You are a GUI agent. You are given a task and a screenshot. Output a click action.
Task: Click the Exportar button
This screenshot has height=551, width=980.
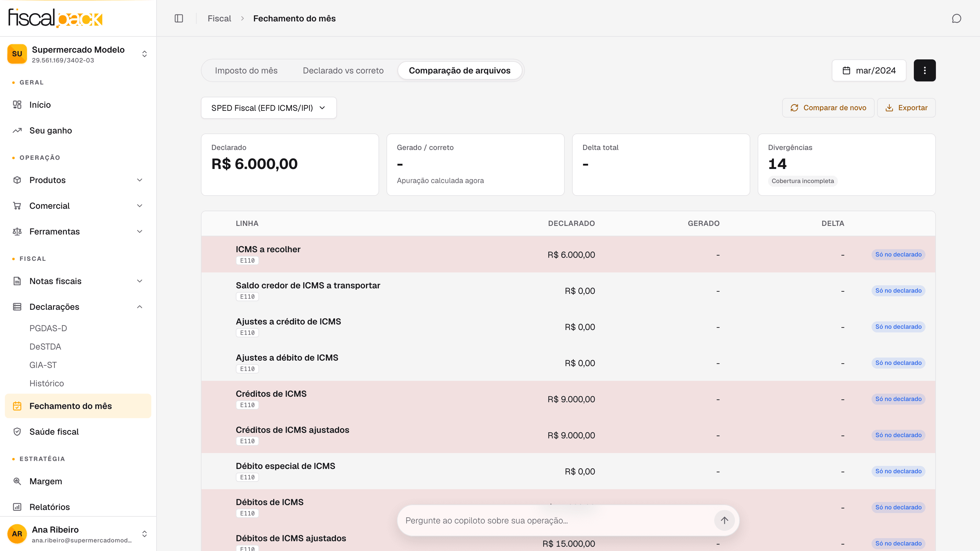[906, 108]
